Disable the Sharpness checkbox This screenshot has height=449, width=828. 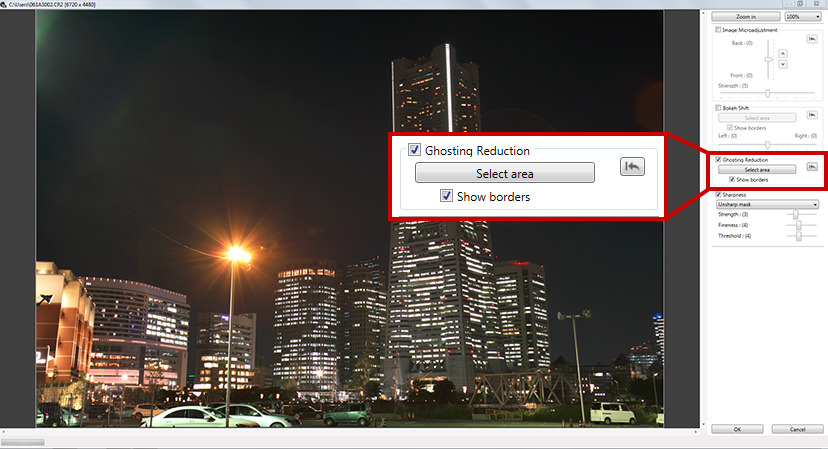(718, 194)
